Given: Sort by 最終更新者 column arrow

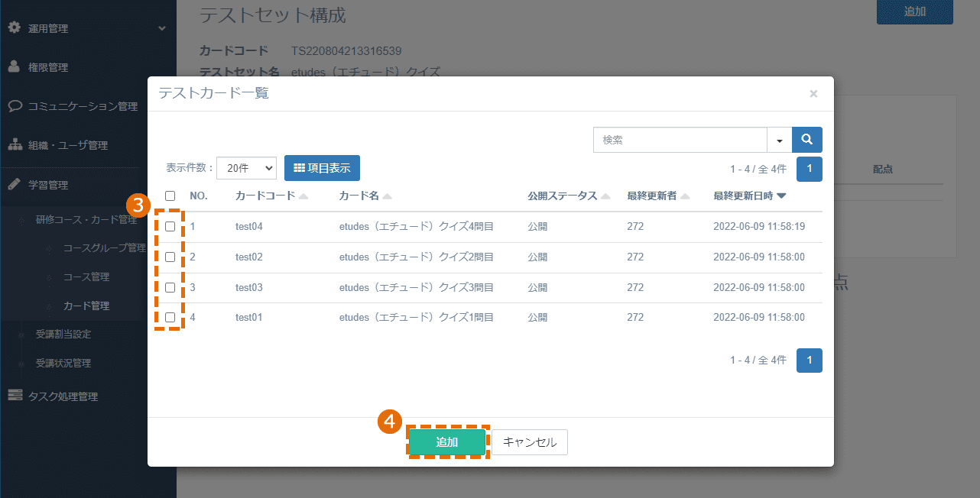Looking at the screenshot, I should click(x=685, y=196).
